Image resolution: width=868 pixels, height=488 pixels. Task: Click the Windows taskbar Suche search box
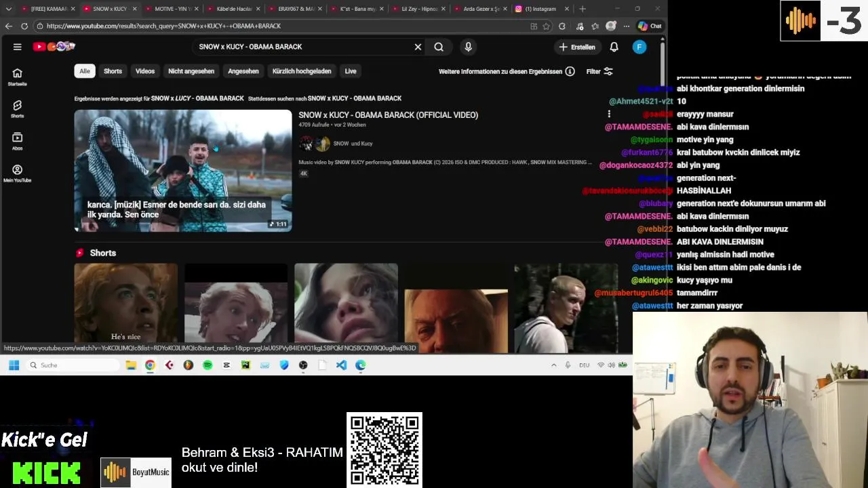(x=73, y=365)
